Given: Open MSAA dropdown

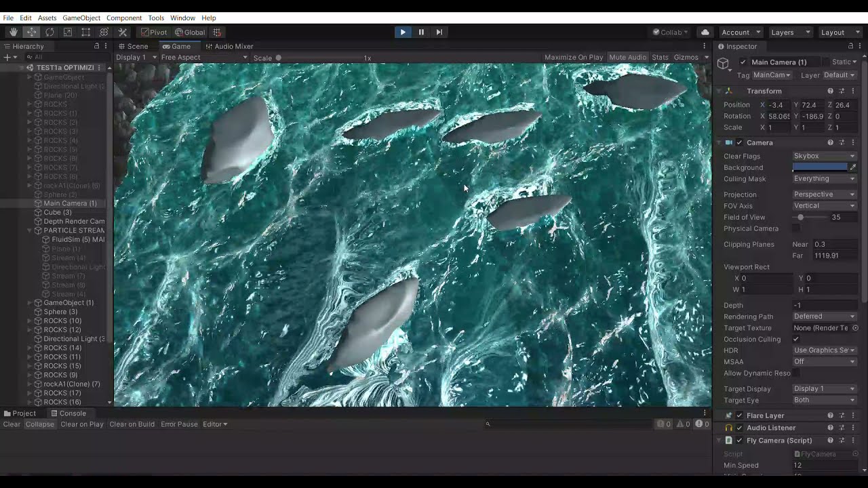Looking at the screenshot, I should 825,362.
